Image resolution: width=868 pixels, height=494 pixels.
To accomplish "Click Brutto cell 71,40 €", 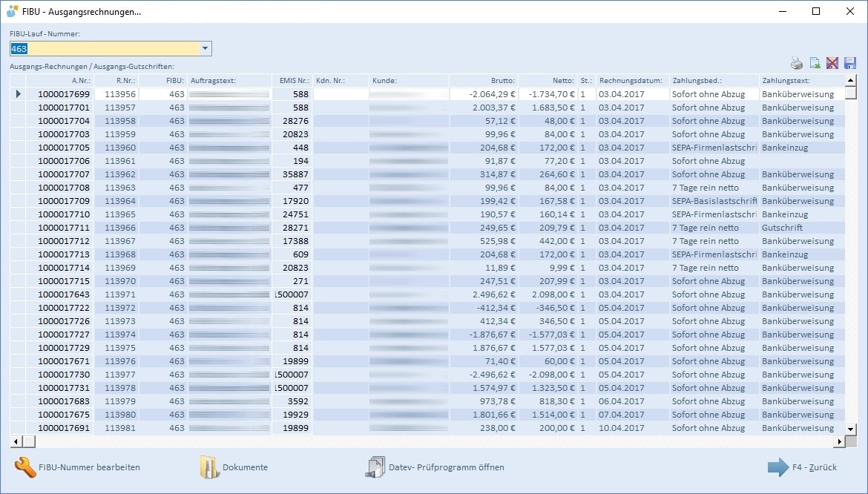I will (x=484, y=361).
